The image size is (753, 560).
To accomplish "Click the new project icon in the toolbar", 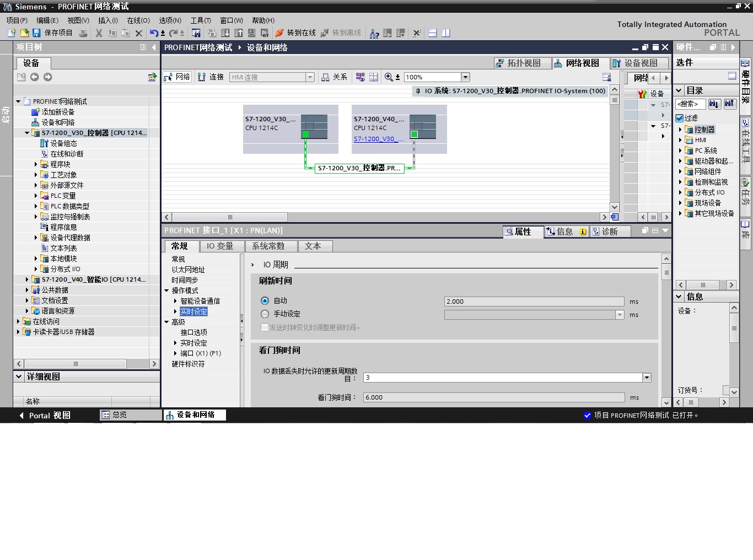I will [12, 33].
